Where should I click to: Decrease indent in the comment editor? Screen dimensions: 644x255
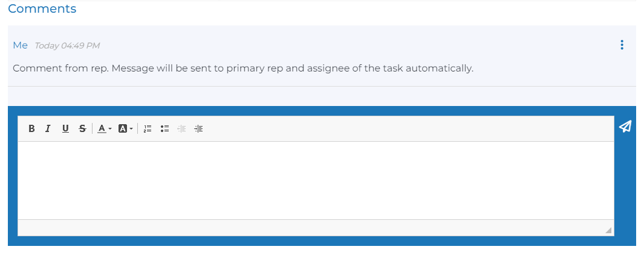click(x=181, y=128)
